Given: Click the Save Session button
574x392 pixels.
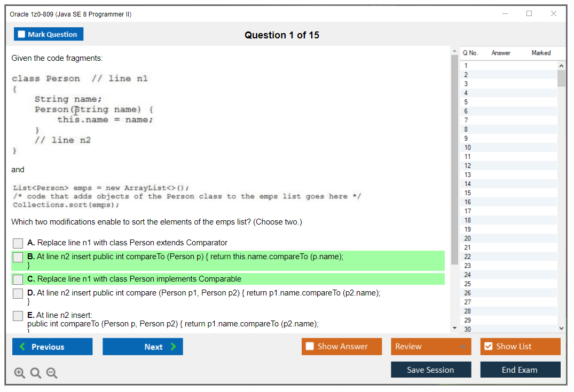Looking at the screenshot, I should [431, 369].
